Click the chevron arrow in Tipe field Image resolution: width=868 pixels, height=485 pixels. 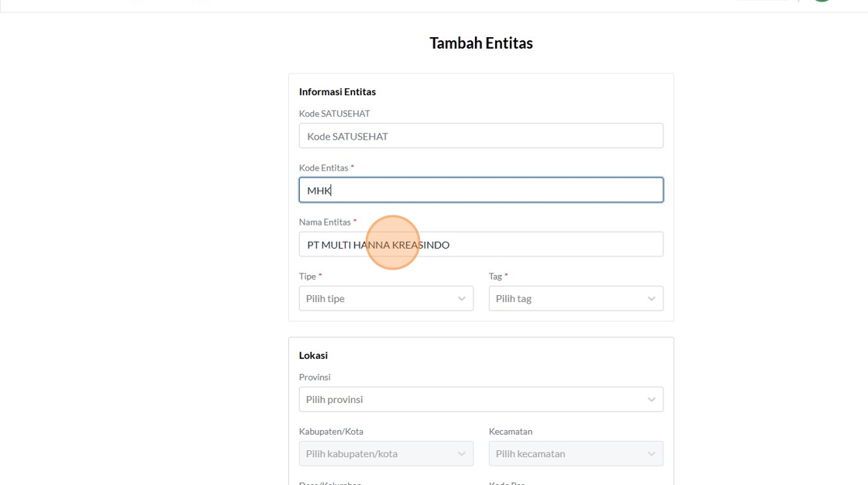coord(461,299)
